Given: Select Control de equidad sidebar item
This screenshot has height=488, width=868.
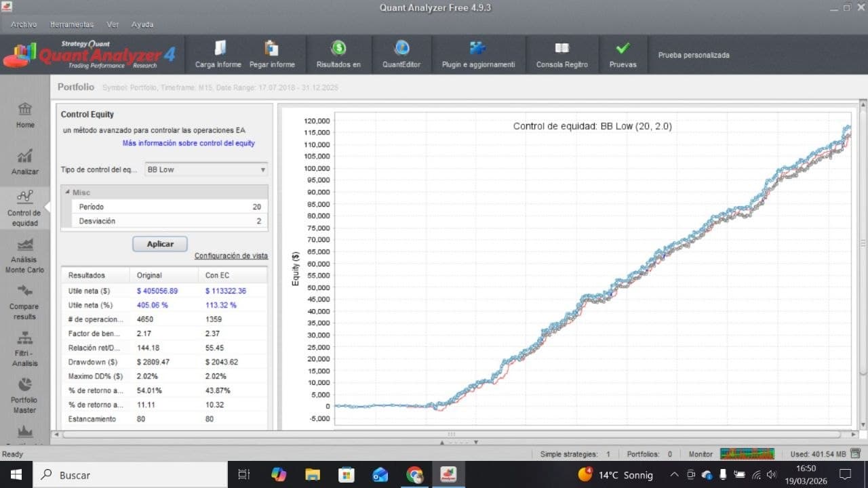Looking at the screenshot, I should click(x=25, y=208).
